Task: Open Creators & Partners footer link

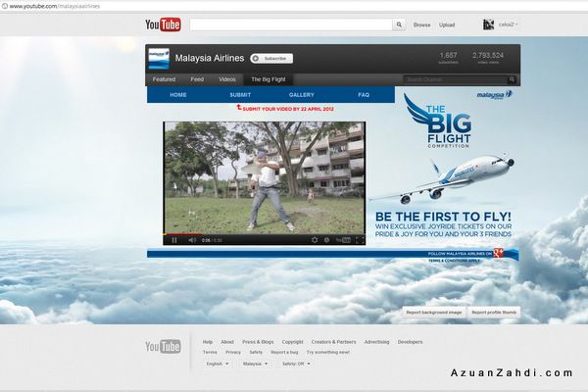Action: coord(334,342)
